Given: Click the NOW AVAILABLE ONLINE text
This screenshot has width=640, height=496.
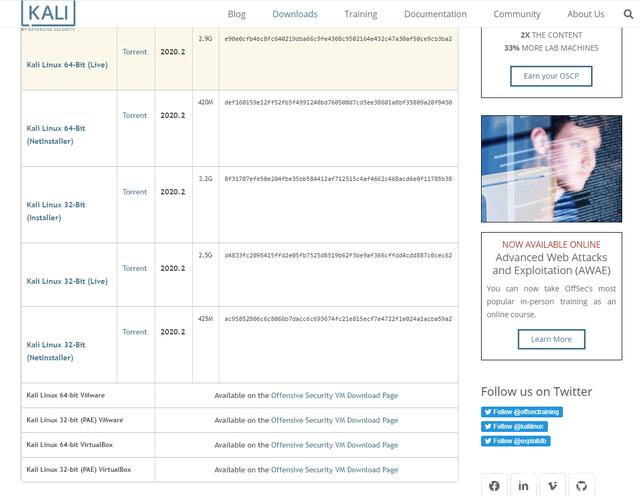Looking at the screenshot, I should click(x=551, y=245).
